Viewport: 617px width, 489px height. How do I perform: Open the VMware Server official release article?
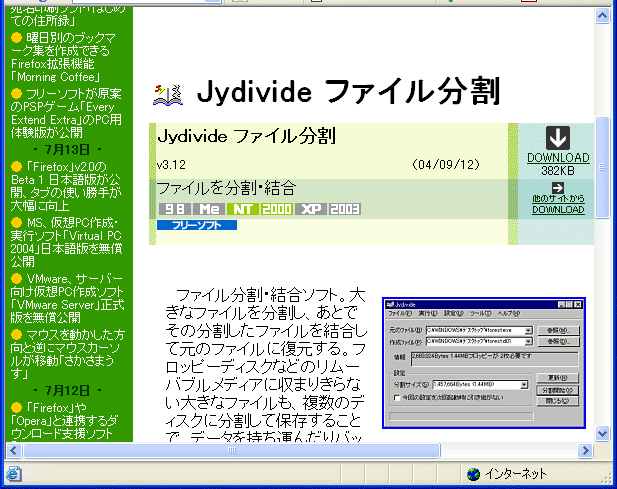click(67, 298)
